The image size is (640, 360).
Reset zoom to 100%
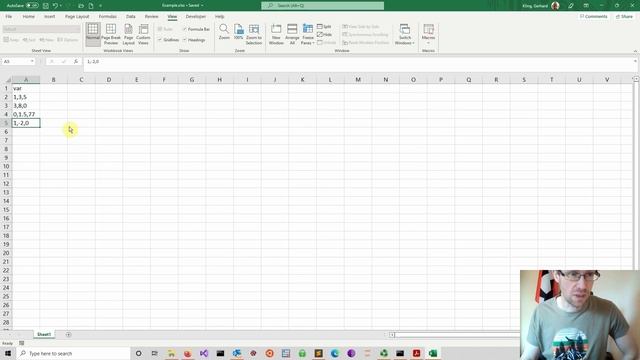coord(239,32)
